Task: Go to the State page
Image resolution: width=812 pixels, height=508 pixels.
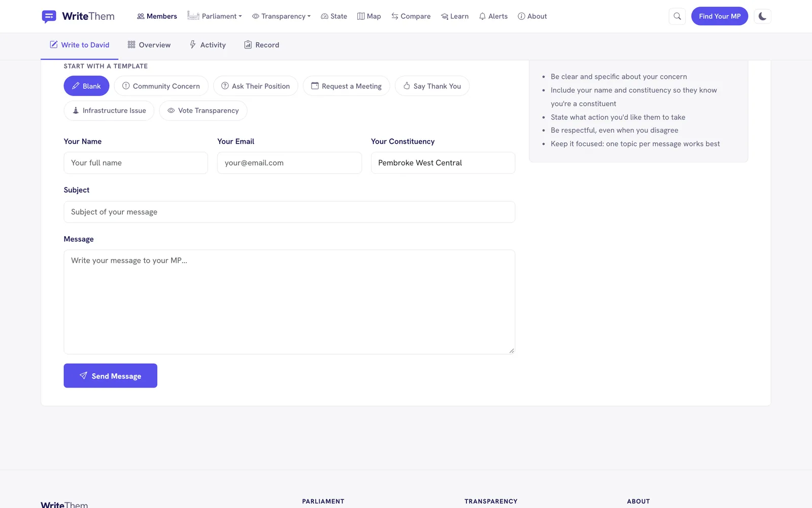Action: pos(334,16)
